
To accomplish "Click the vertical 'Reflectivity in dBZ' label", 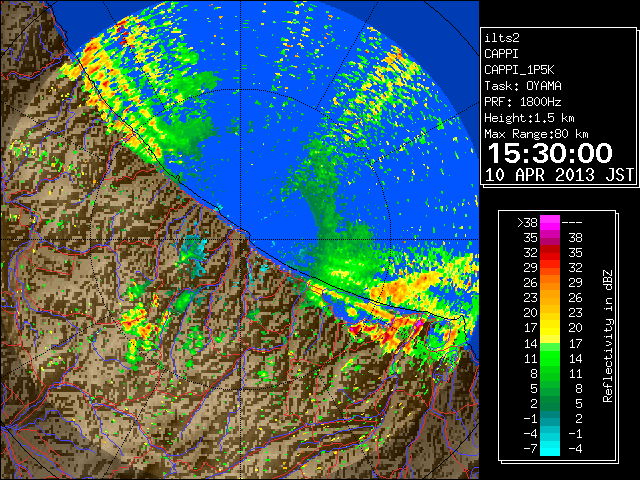I will click(x=607, y=336).
